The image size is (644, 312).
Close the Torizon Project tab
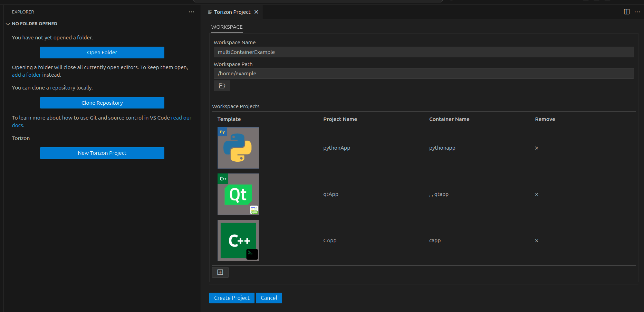point(256,12)
